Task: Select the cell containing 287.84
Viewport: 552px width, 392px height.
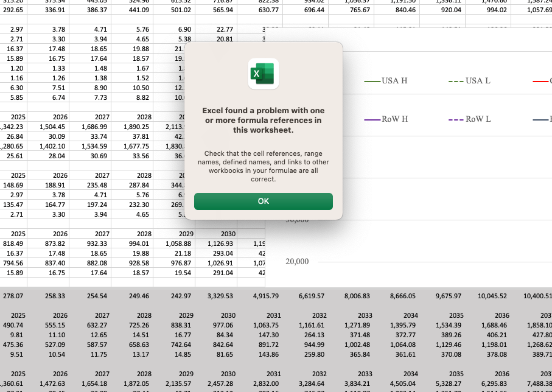Action: click(132, 185)
